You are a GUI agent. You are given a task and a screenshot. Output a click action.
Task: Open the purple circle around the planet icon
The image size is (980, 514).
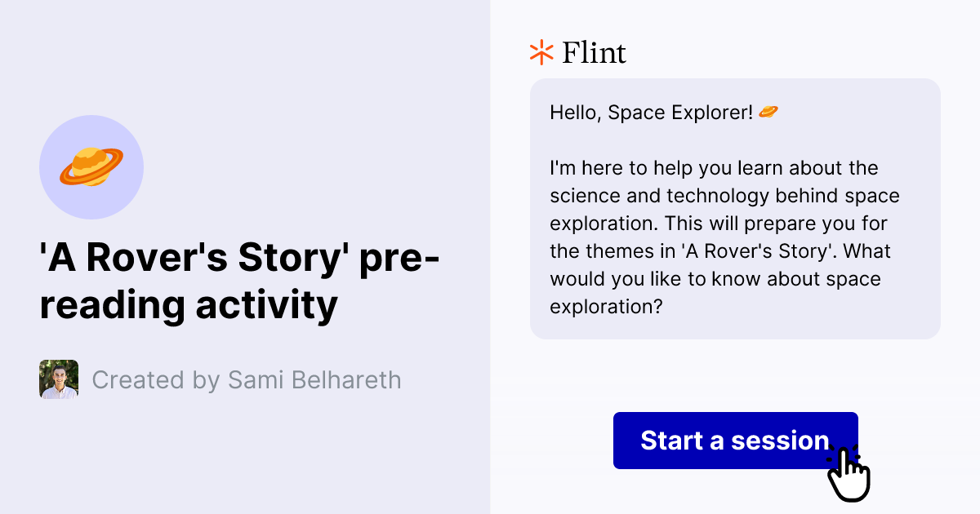[x=91, y=166]
